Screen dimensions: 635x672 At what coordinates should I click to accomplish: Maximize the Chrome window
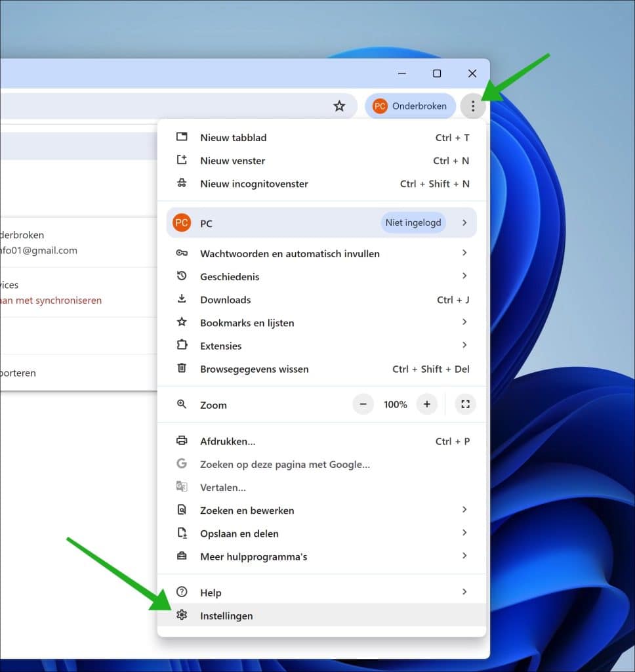click(x=437, y=73)
